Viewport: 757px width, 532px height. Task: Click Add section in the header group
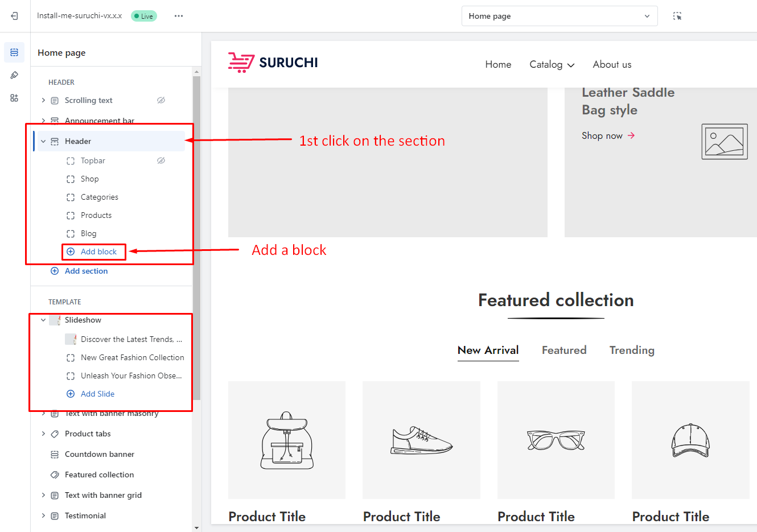point(80,271)
